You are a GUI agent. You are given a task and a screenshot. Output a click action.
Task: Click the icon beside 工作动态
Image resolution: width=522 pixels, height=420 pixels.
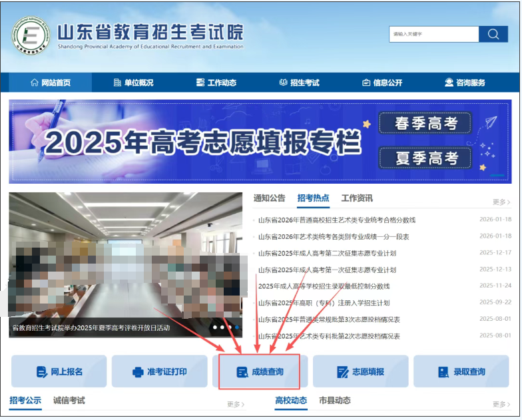[200, 83]
